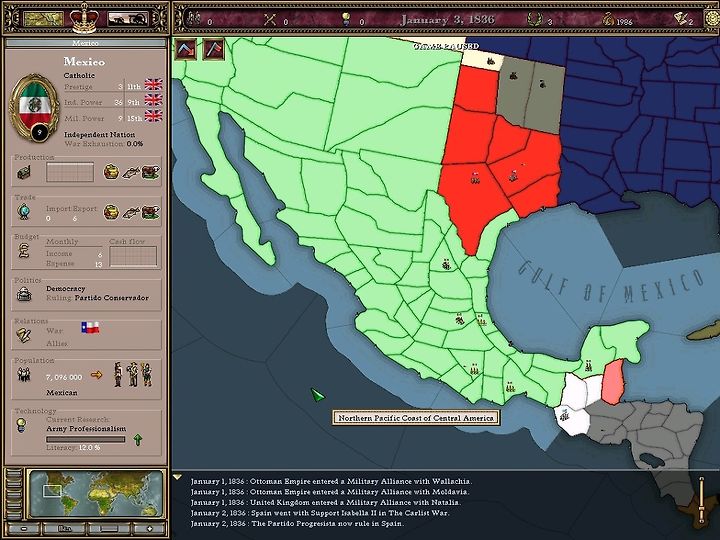Open the Politics parliament building icon
Screen dimensions: 720x540
coord(24,294)
